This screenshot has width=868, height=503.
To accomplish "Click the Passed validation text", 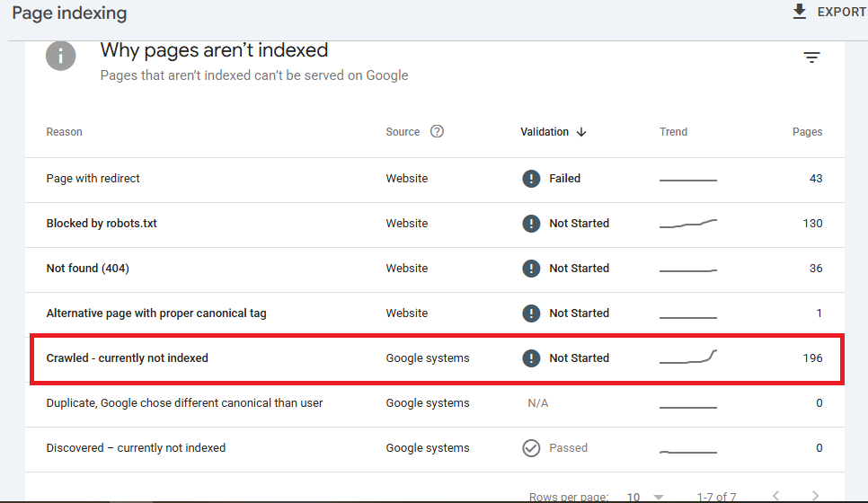I will [568, 447].
